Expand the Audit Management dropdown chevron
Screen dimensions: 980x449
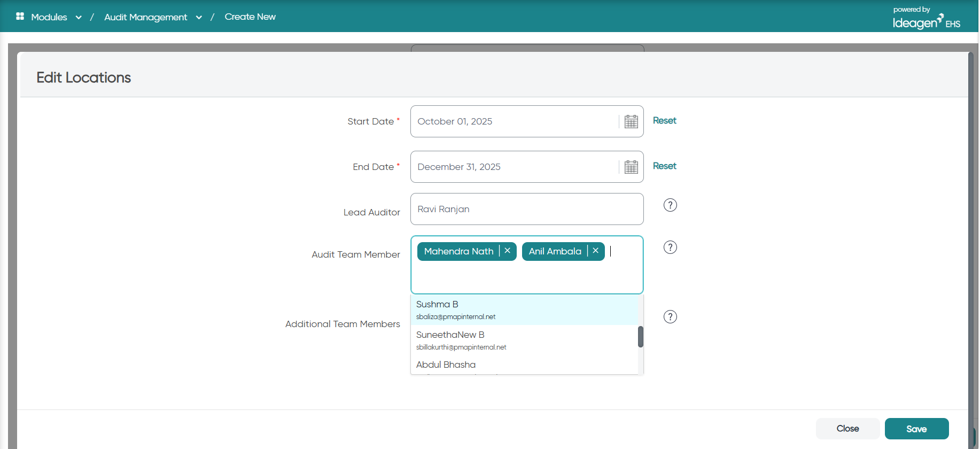click(x=199, y=18)
